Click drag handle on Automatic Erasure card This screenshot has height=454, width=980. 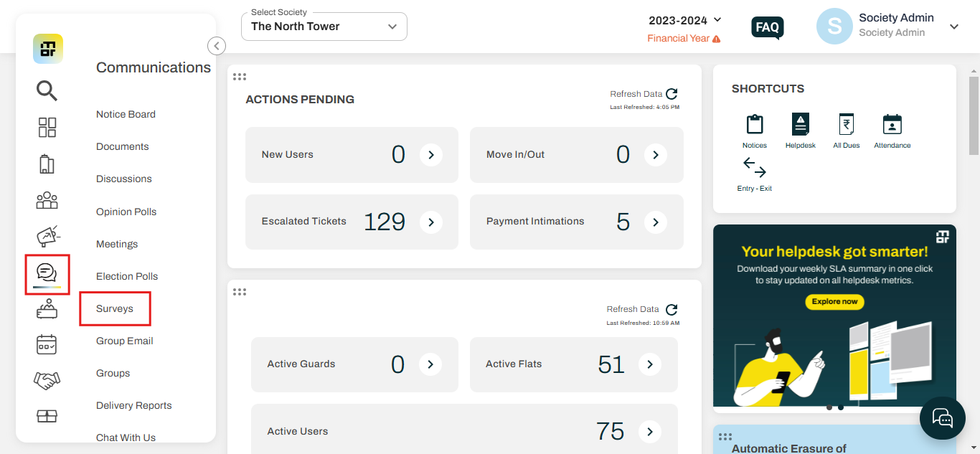725,435
